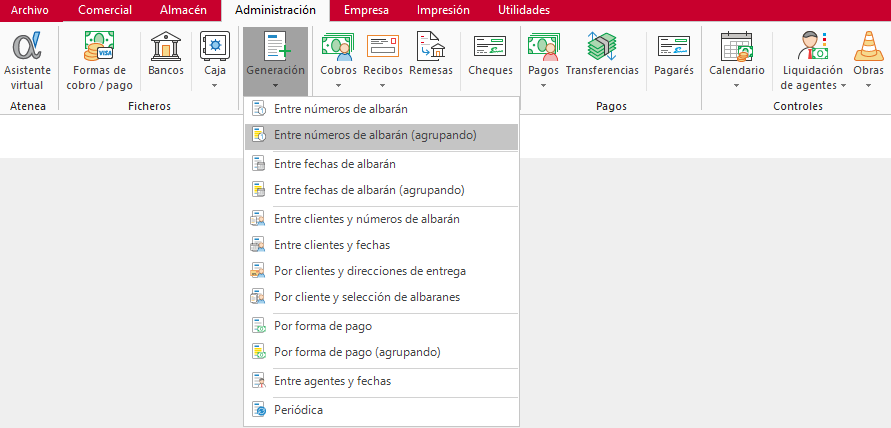Click the Liquidación de agentes icon
The width and height of the screenshot is (891, 428).
(x=812, y=47)
